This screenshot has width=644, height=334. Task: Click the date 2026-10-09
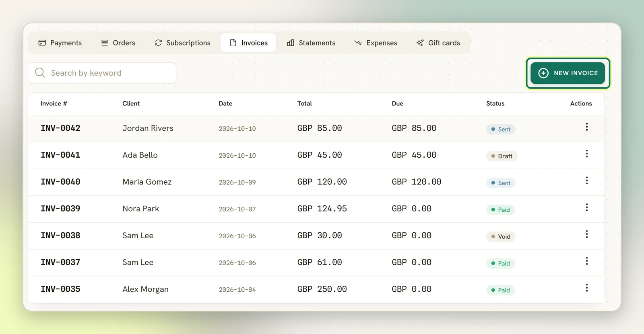[237, 182]
